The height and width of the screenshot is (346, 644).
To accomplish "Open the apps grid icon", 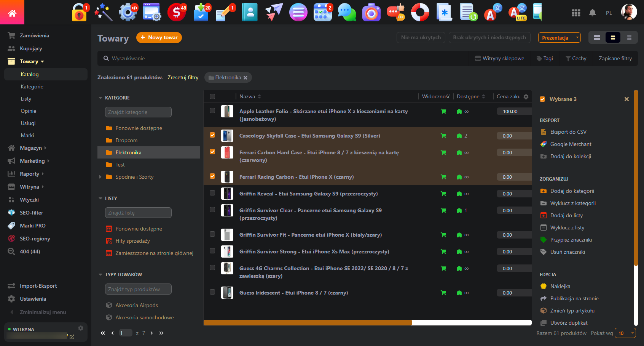I will pos(576,13).
